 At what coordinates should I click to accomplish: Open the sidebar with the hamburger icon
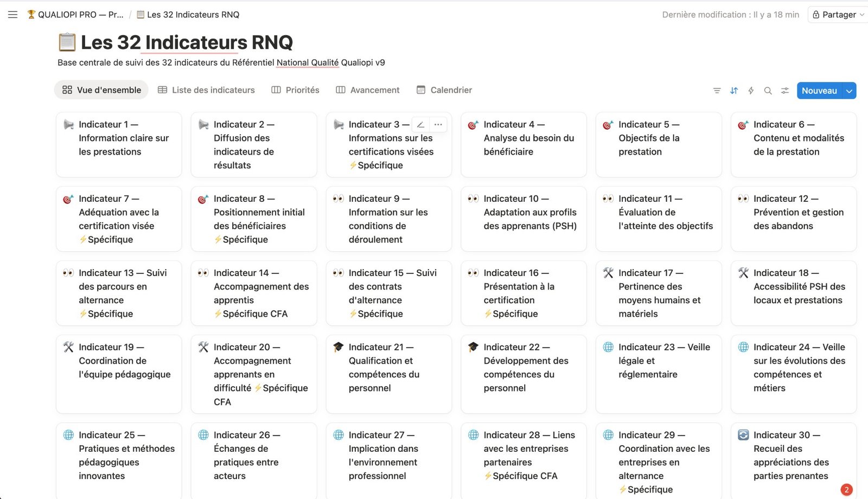pos(12,15)
